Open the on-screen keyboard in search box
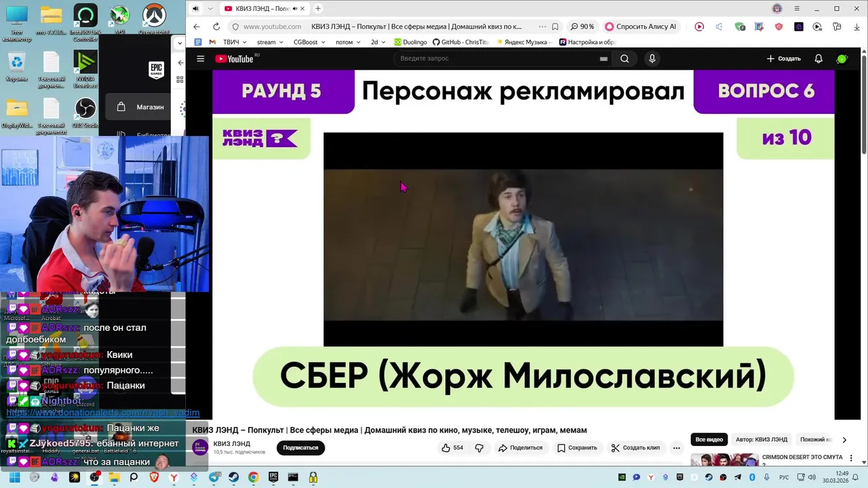 tap(604, 59)
